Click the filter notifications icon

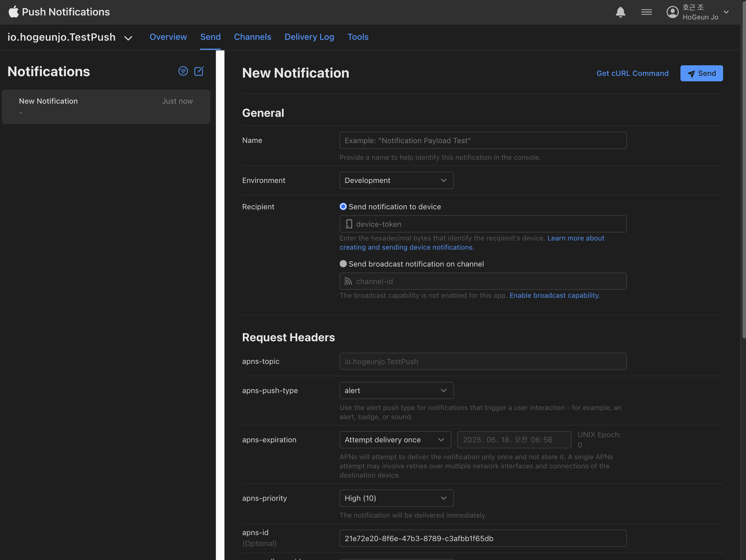(183, 71)
